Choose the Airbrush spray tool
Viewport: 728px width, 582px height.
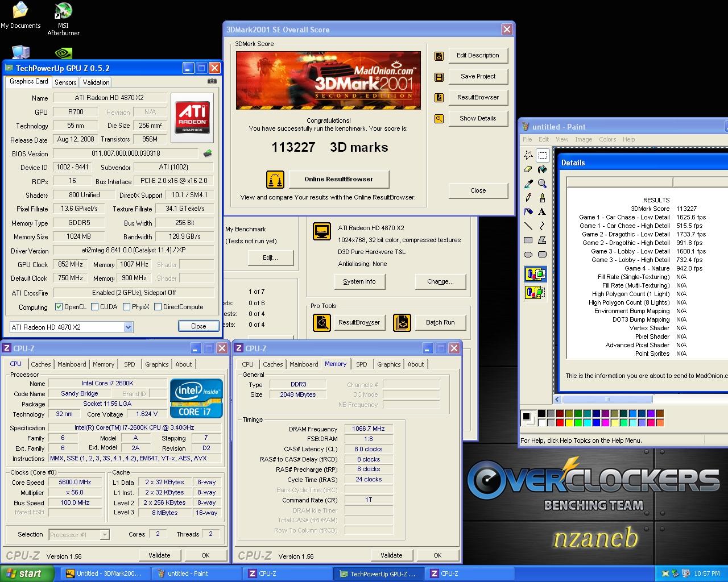(x=528, y=212)
